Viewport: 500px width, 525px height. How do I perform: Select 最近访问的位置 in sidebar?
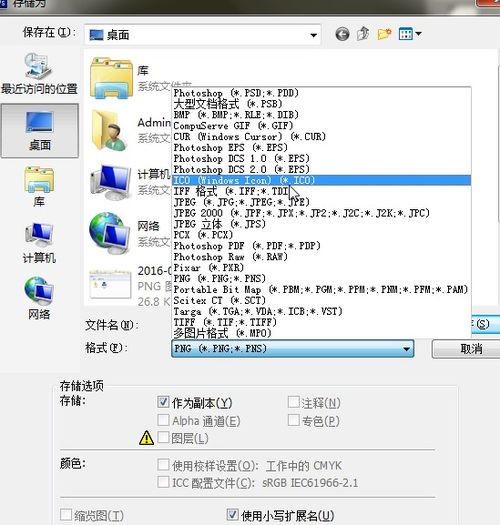(x=39, y=74)
